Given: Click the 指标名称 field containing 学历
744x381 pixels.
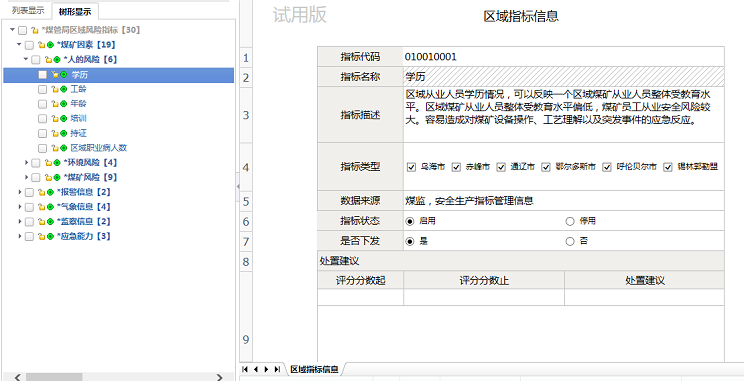Looking at the screenshot, I should (564, 77).
